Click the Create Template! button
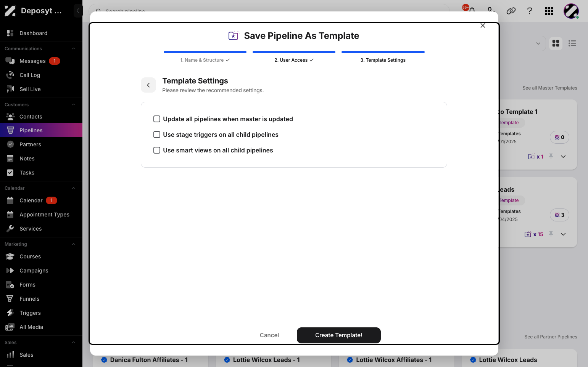This screenshot has width=588, height=367. tap(339, 335)
